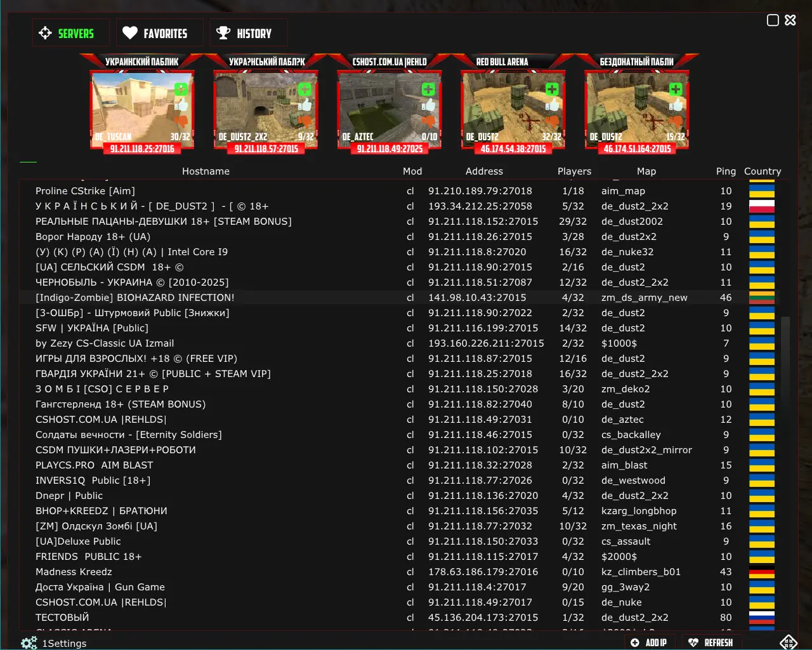The image size is (812, 650).
Task: Like the de_aztec featured server with thumbs up
Action: click(429, 105)
